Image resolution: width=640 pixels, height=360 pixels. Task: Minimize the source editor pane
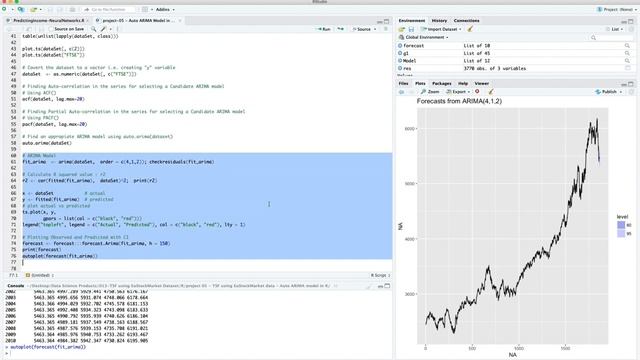coord(380,21)
